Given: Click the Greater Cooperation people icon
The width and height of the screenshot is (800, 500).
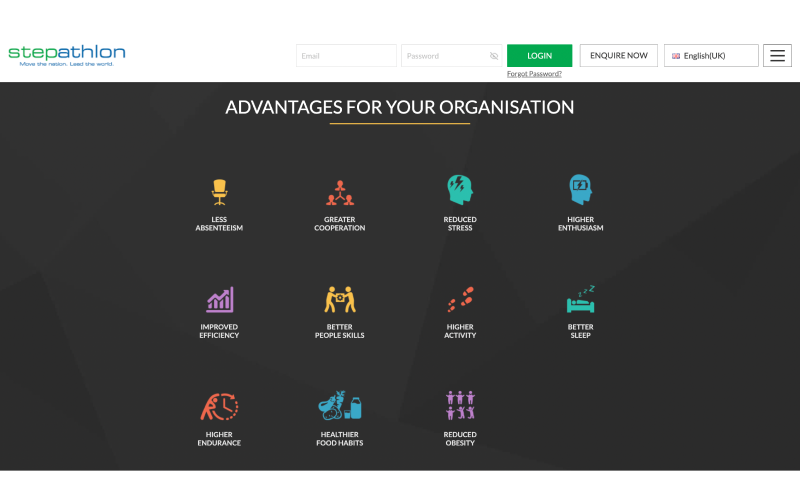Looking at the screenshot, I should point(340,192).
